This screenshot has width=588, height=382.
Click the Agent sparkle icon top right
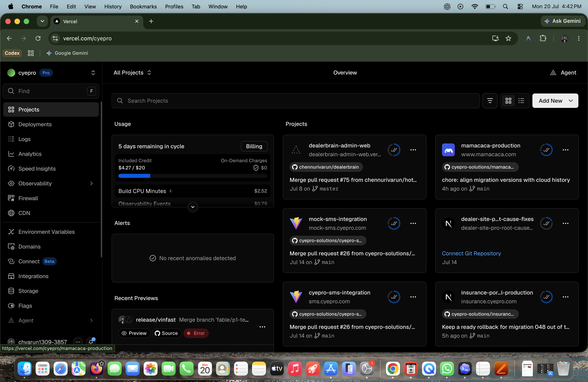[553, 73]
